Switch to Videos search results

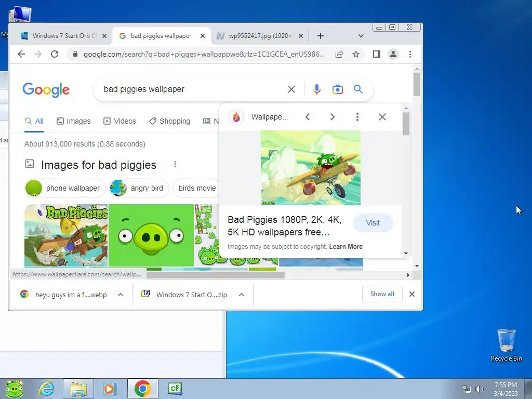pos(120,121)
